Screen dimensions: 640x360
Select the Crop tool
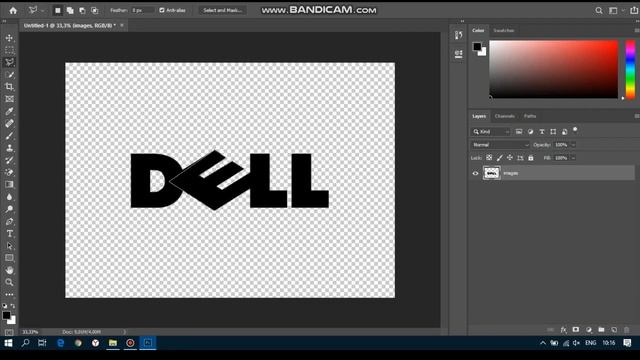coord(9,87)
